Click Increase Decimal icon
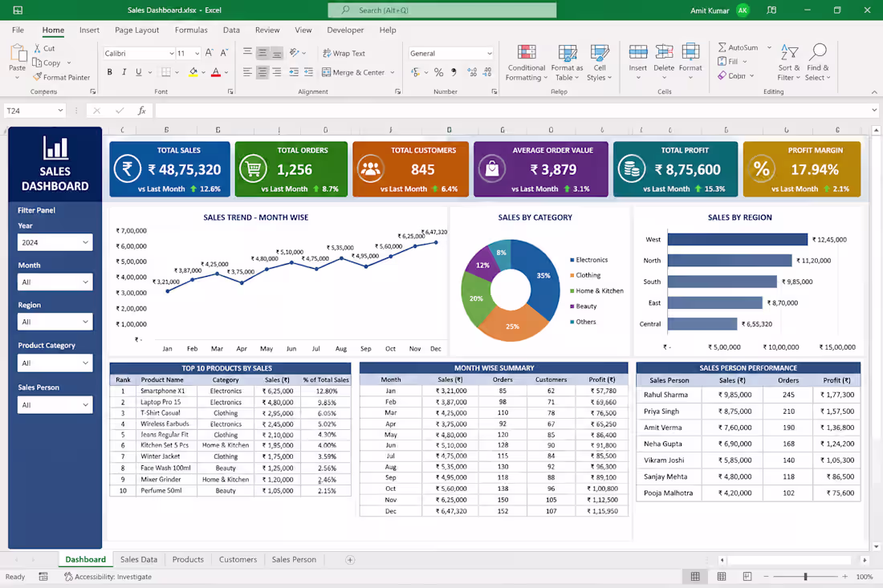This screenshot has width=883, height=588. pyautogui.click(x=472, y=72)
